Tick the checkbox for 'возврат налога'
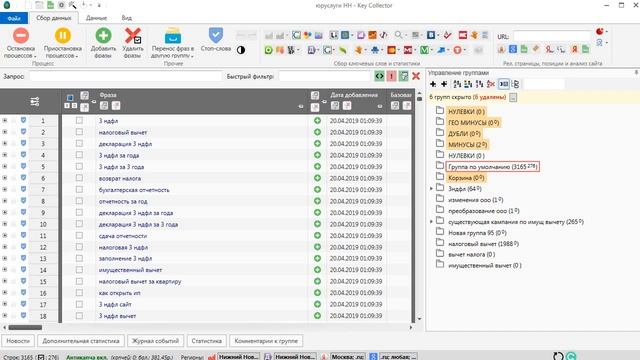Viewport: 640px width, 360px height. pos(79,178)
